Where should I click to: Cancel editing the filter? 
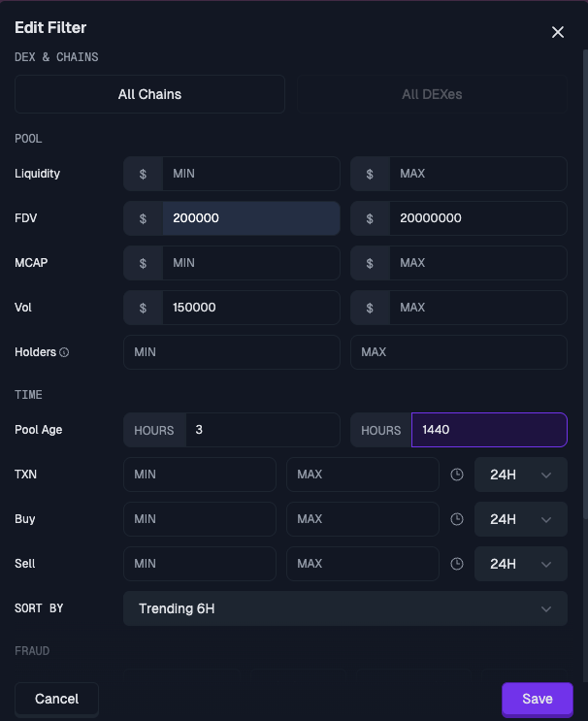tap(56, 699)
